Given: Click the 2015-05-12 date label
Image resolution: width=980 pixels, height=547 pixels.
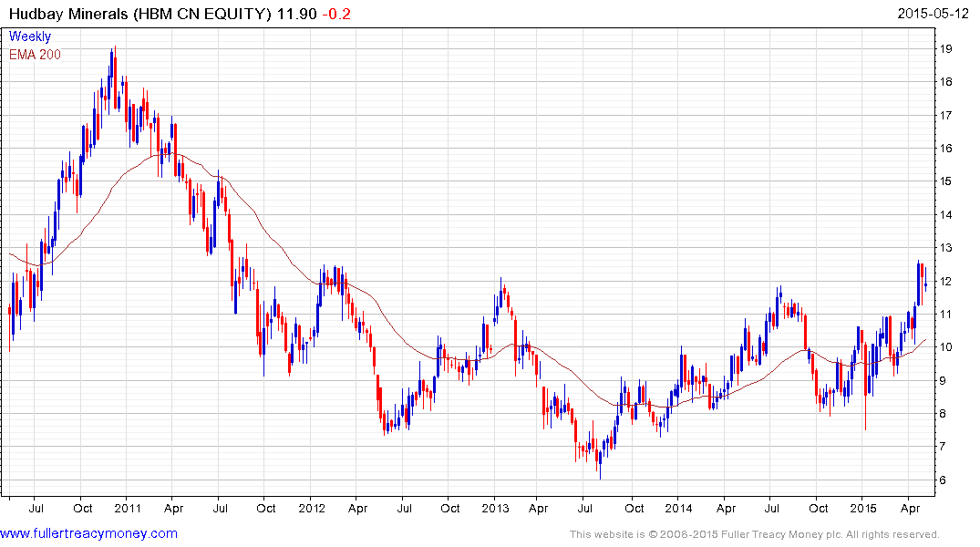Looking at the screenshot, I should coord(933,13).
